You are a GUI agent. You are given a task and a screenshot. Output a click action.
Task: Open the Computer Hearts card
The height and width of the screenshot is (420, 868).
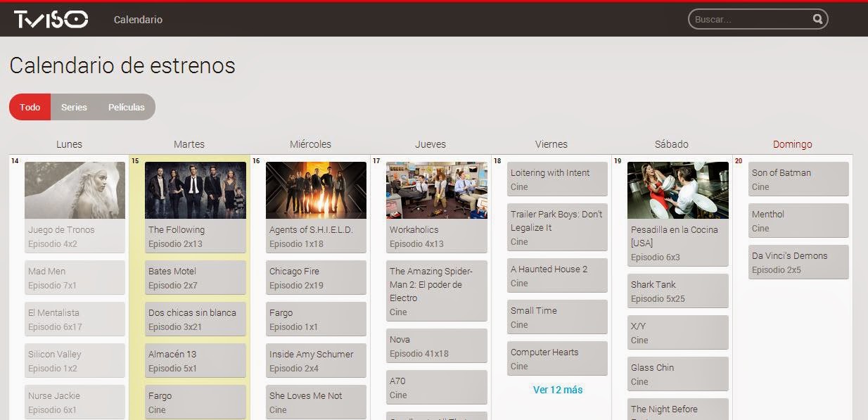(557, 359)
